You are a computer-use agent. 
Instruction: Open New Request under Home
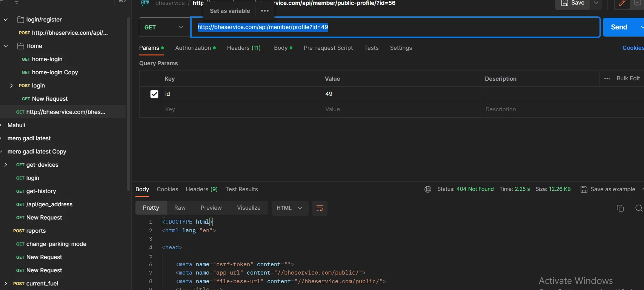pos(45,99)
